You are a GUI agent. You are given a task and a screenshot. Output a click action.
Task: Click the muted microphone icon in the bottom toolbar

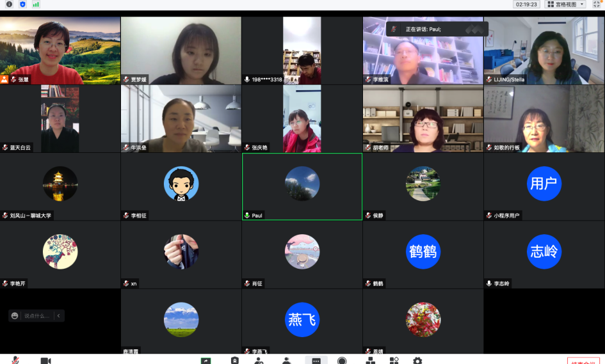[x=15, y=360]
